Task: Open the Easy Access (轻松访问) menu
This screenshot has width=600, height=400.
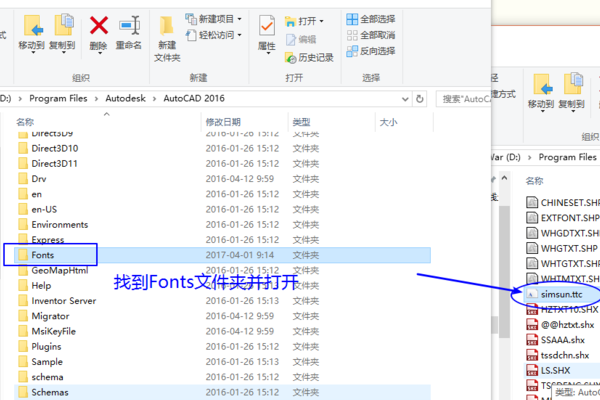Action: 213,35
